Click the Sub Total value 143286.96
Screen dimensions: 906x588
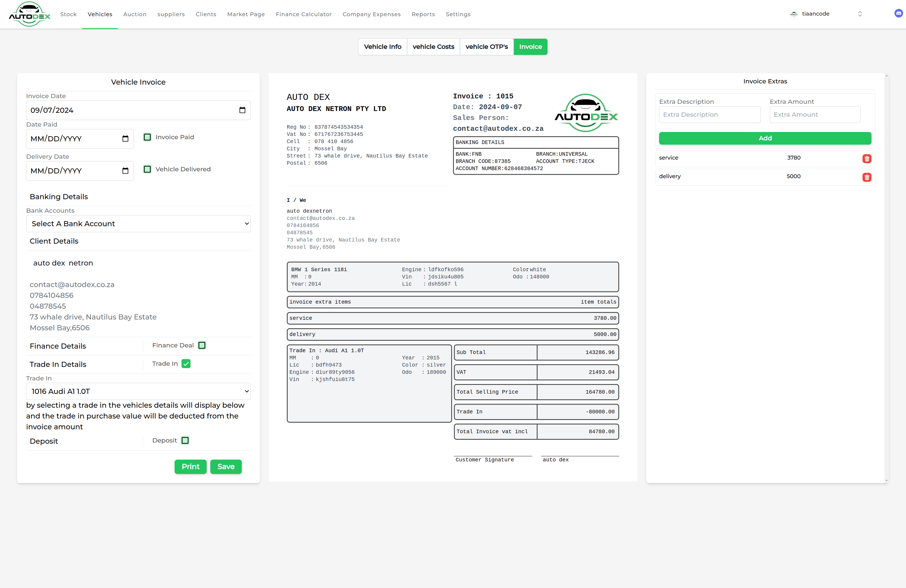(x=600, y=352)
